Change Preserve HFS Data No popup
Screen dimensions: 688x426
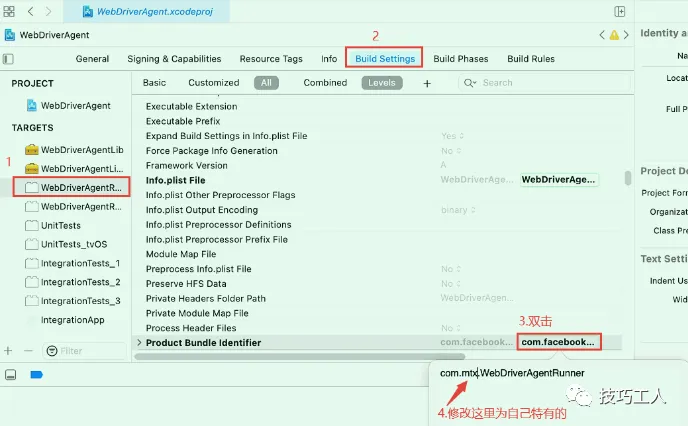tap(451, 284)
